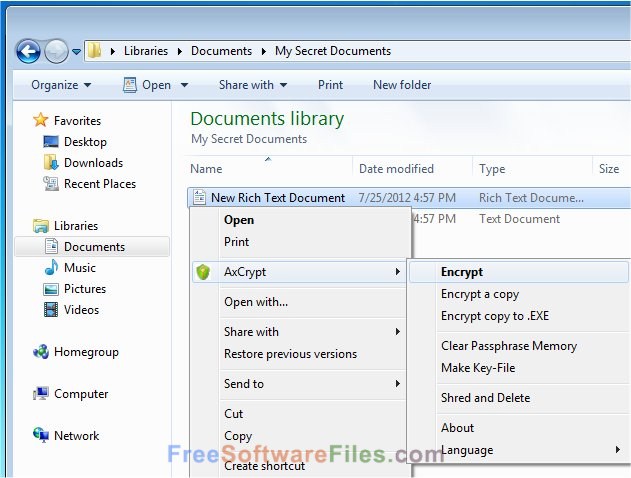Click the Computer icon in navigation pane
Screen dimensions: 631x478
click(x=41, y=394)
